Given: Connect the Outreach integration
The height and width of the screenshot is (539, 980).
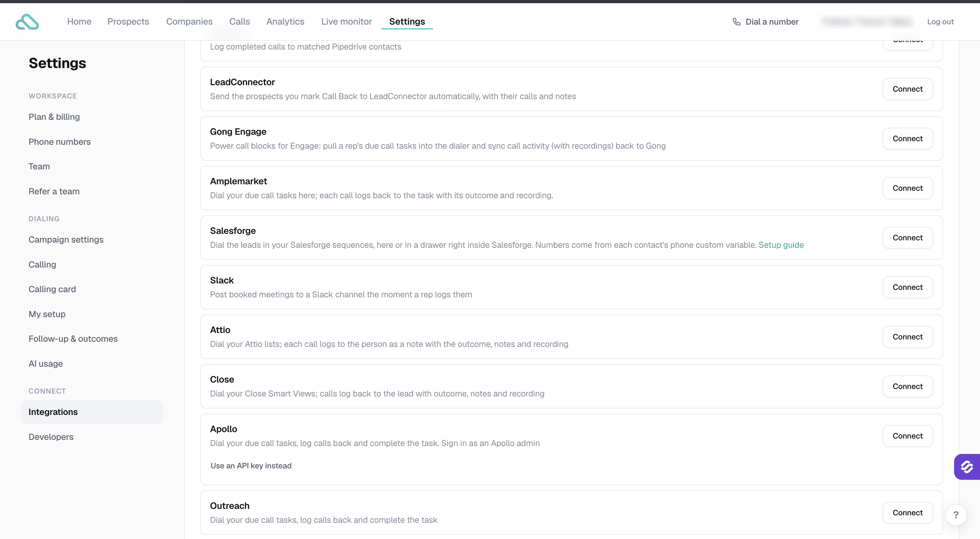Looking at the screenshot, I should [x=908, y=512].
